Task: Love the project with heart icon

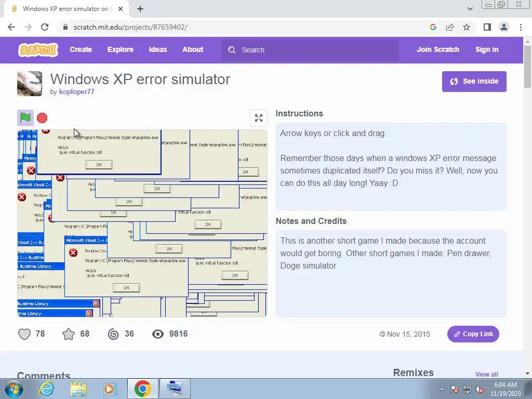Action: point(24,334)
